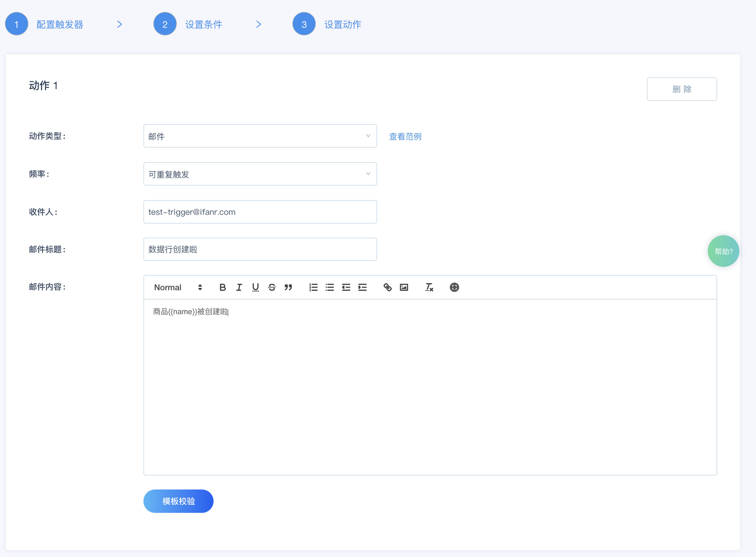Insert an image into email content
The width and height of the screenshot is (756, 557).
[x=404, y=287]
